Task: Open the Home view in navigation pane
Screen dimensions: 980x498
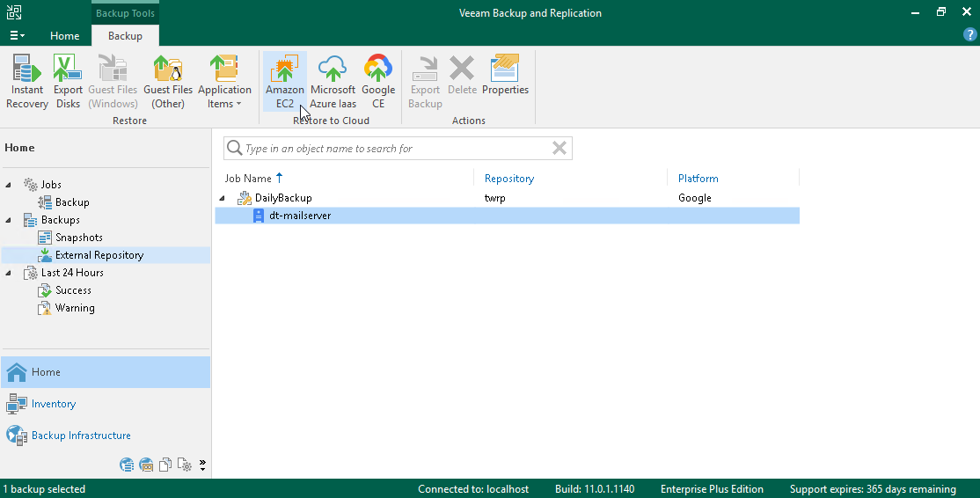Action: click(x=106, y=372)
